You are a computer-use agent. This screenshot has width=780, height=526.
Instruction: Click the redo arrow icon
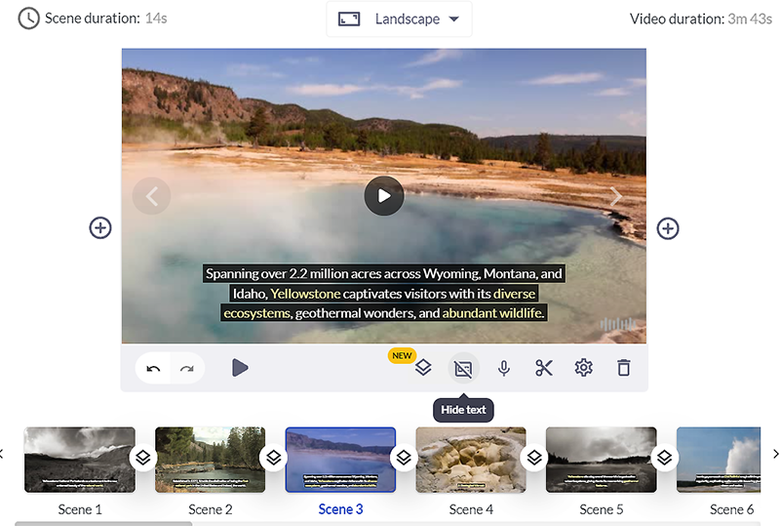click(187, 369)
